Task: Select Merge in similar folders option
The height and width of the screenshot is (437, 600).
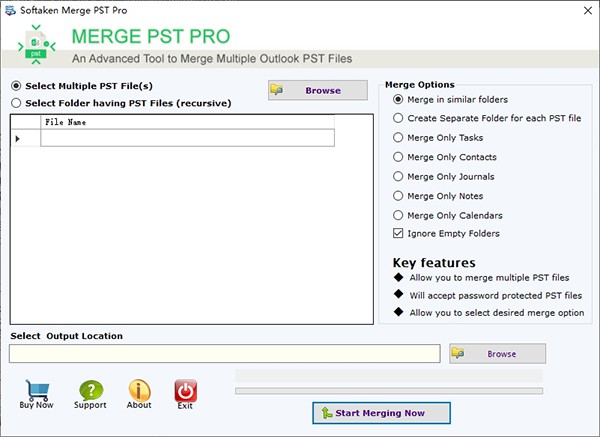Action: [398, 99]
